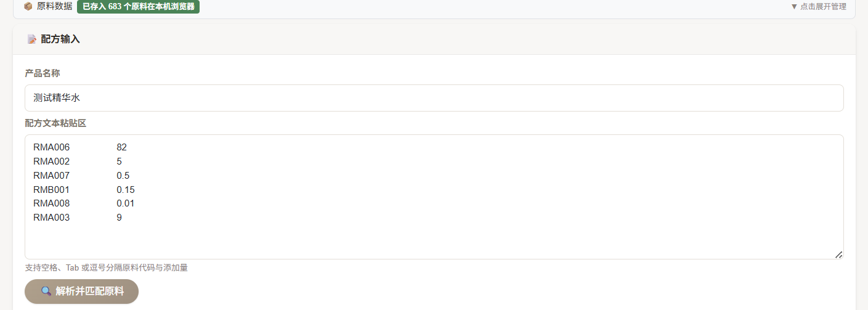The height and width of the screenshot is (310, 868).
Task: Place cursor on RMA002 line in textarea
Action: (52, 161)
